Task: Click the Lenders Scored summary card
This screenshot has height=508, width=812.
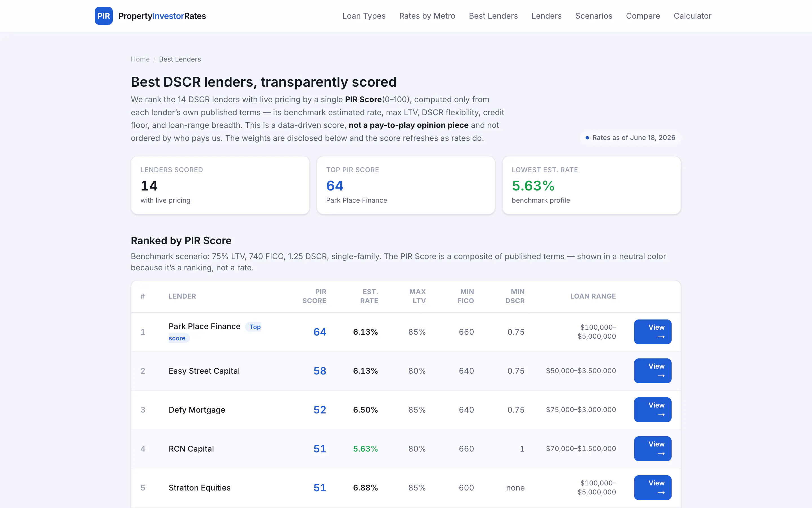Action: click(220, 185)
